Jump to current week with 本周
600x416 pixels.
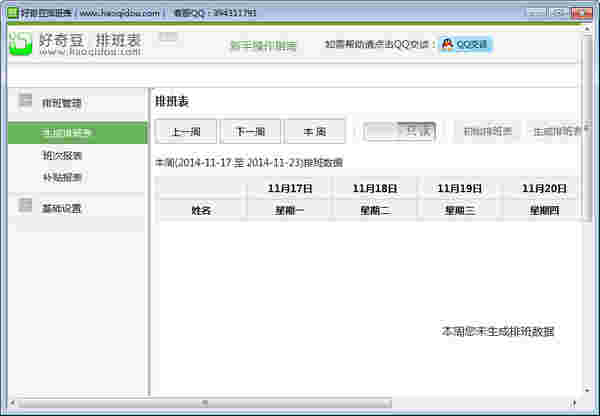[315, 132]
